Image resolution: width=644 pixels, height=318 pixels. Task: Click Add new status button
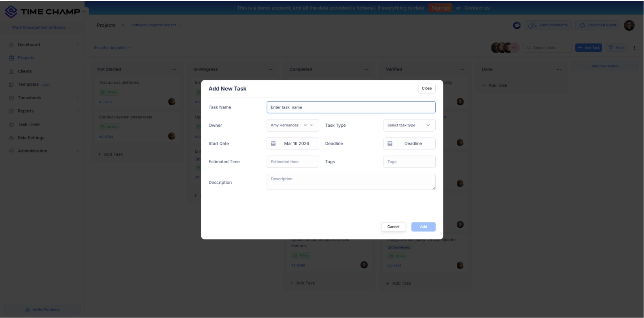[604, 66]
